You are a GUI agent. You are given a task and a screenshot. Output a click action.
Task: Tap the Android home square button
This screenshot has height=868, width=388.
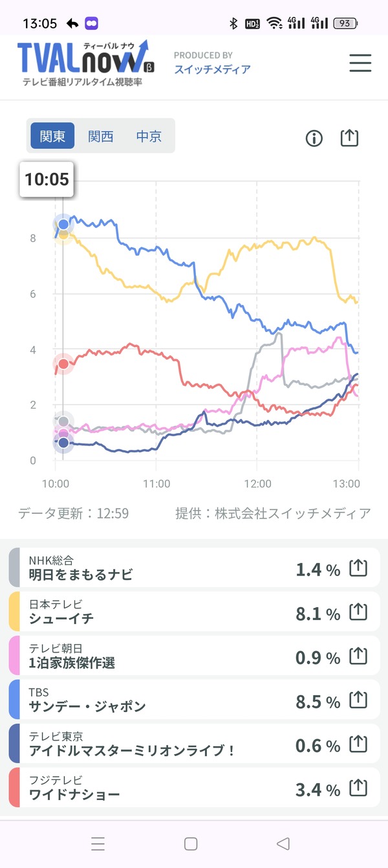point(191,843)
